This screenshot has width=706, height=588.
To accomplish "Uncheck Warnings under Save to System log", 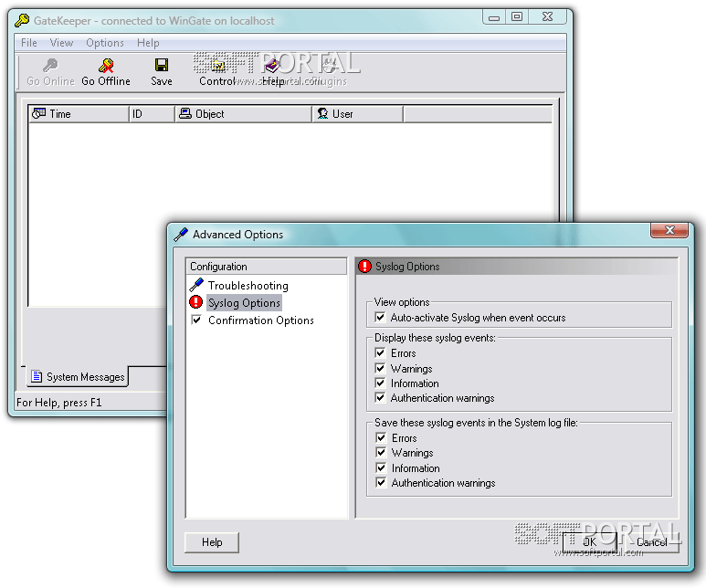I will coord(382,453).
